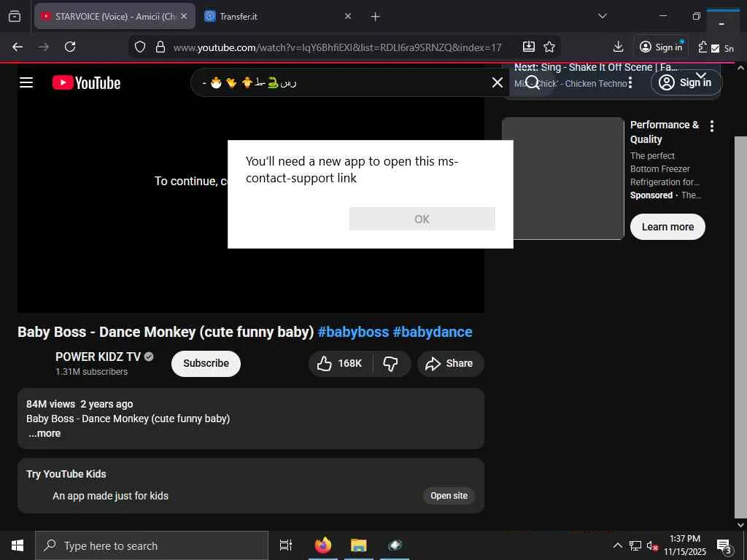Close the STARVOICE tab
This screenshot has height=560, width=747.
184,16
